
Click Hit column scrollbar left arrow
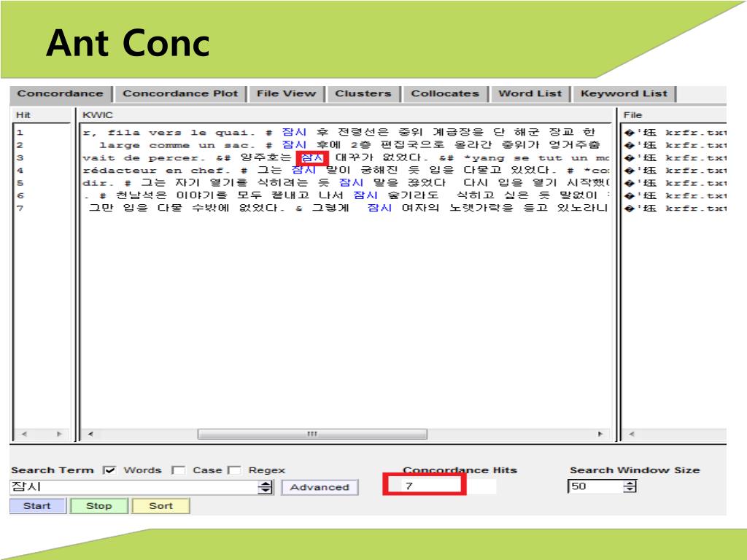pyautogui.click(x=24, y=434)
